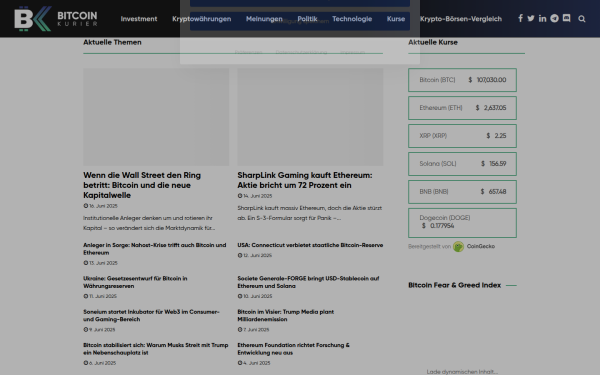The width and height of the screenshot is (600, 375).
Task: Read 'SharpLink Gaming kauft Ethereum' article
Action: coord(305,180)
